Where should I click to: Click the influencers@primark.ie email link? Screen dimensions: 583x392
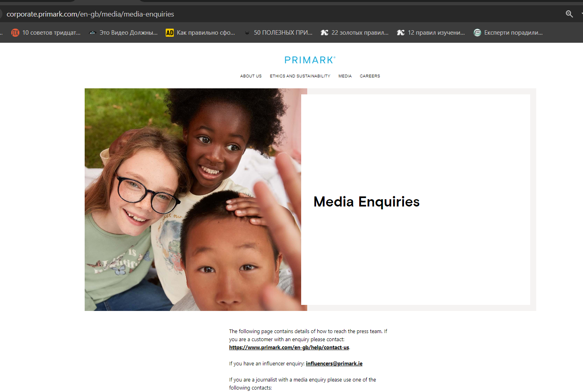334,364
